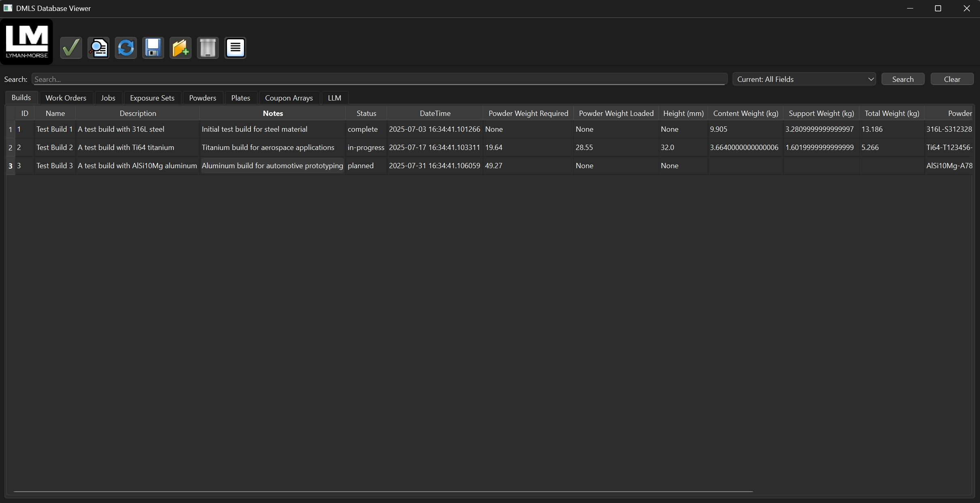This screenshot has width=980, height=503.
Task: Select the Work Orders tab
Action: [66, 98]
